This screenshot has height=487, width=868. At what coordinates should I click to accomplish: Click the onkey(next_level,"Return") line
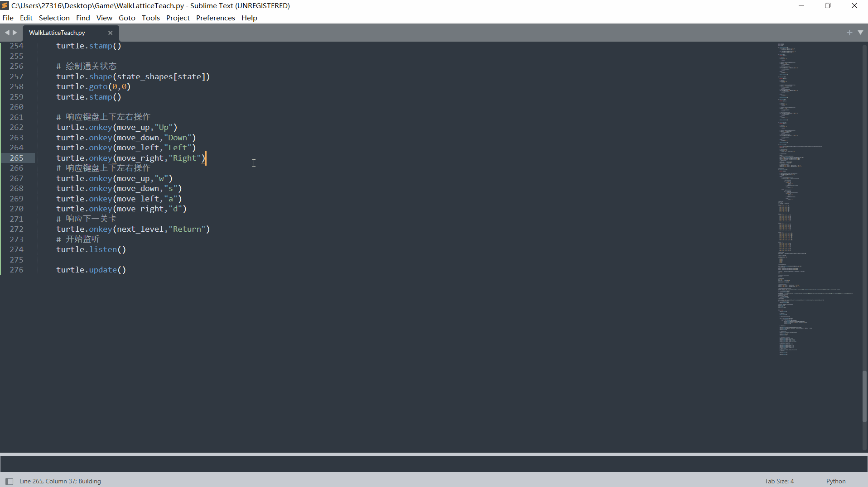[133, 229]
